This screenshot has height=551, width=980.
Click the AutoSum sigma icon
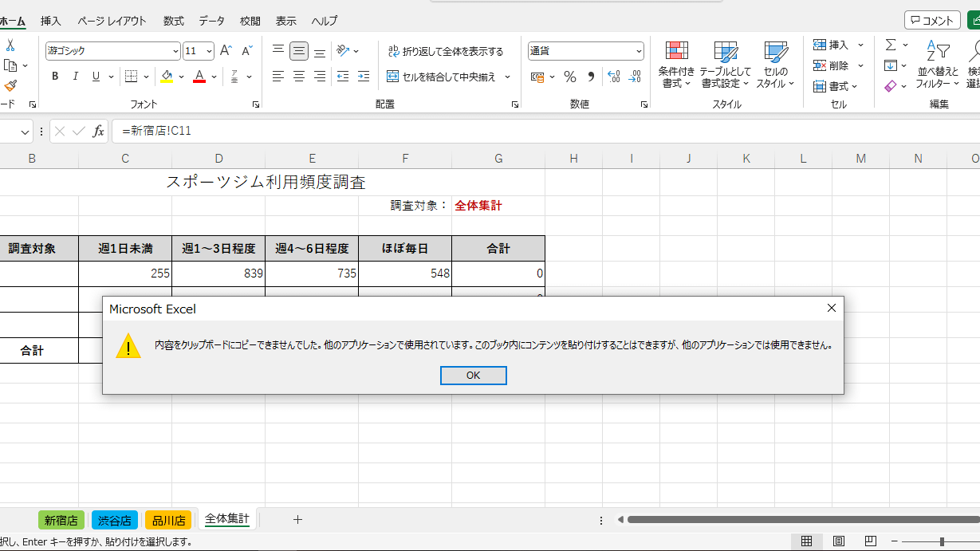(891, 45)
